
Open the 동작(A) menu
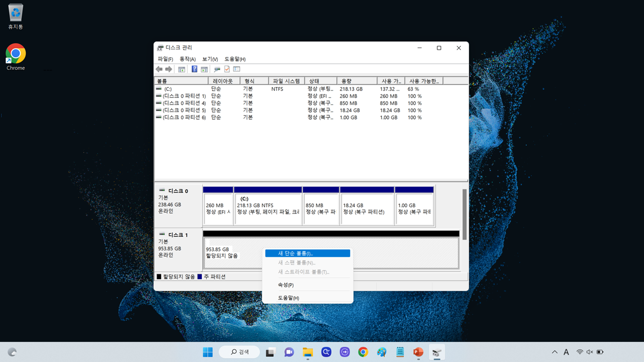coord(187,59)
